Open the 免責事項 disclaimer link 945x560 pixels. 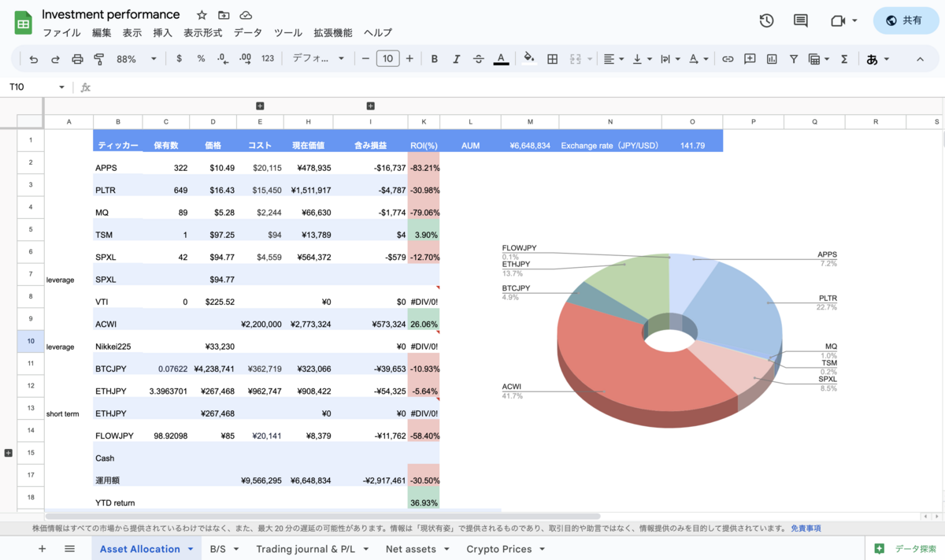coord(806,528)
